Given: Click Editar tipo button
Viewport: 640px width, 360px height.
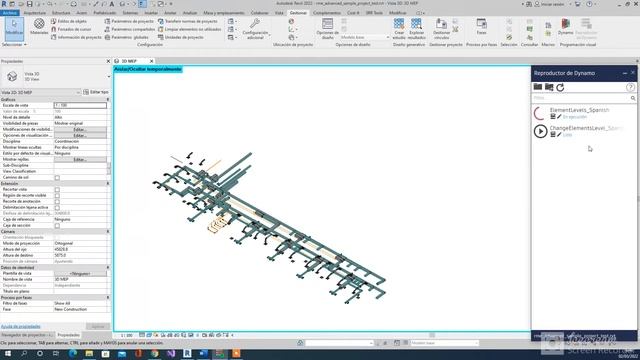Looking at the screenshot, I should [x=96, y=92].
